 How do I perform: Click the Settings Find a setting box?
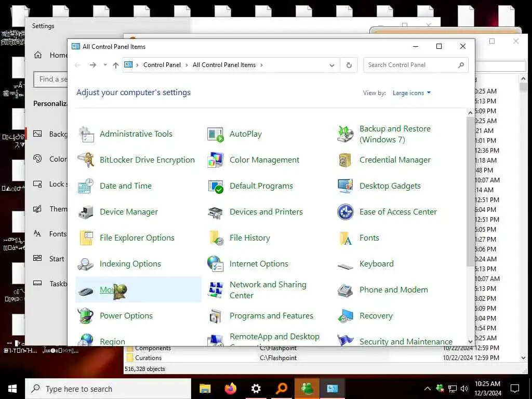click(x=51, y=79)
